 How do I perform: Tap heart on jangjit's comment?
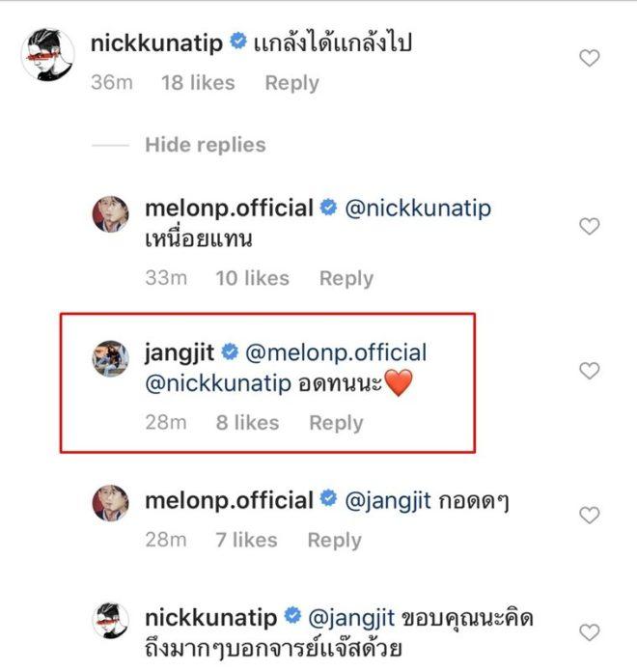click(589, 371)
